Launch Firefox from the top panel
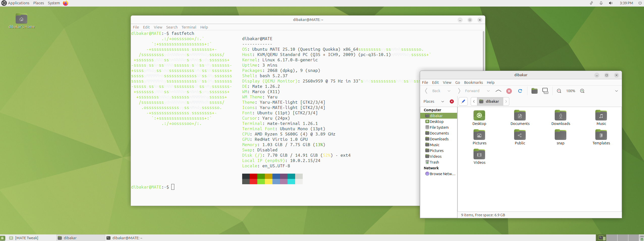Image resolution: width=644 pixels, height=241 pixels. coord(65,3)
